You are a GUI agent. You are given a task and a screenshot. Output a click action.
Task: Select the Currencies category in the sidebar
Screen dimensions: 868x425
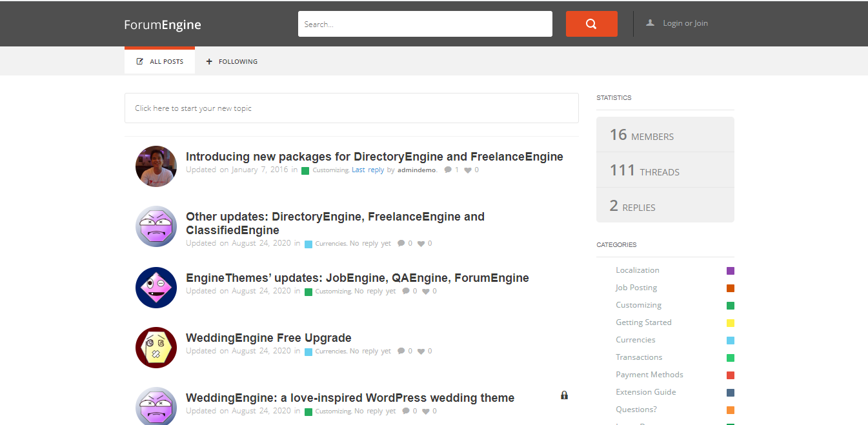coord(635,339)
